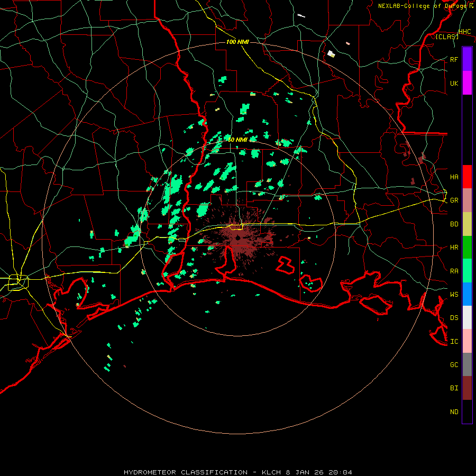The height and width of the screenshot is (476, 476).
Task: Click the IC legend label
Action: [x=454, y=342]
